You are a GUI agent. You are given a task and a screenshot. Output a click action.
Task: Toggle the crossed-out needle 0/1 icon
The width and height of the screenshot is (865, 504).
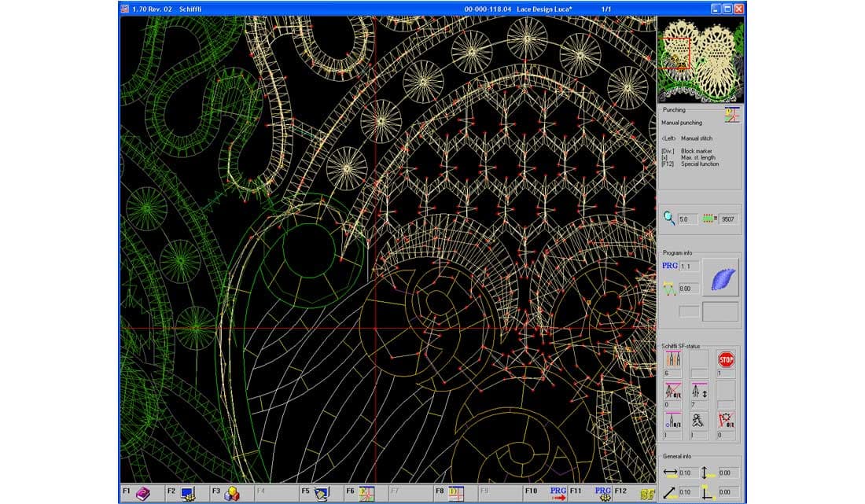[673, 391]
